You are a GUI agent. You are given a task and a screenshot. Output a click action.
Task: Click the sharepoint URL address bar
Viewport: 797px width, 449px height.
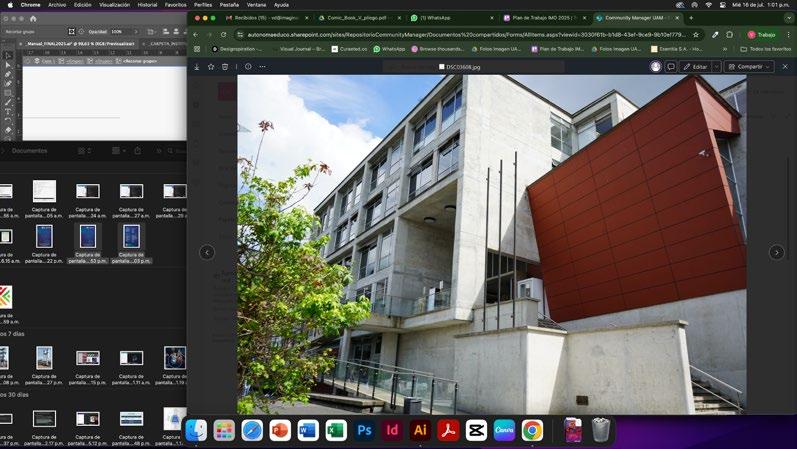coord(467,35)
